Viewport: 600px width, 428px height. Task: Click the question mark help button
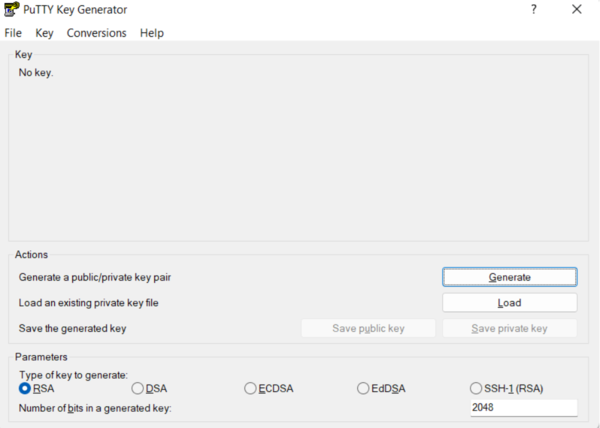point(534,9)
